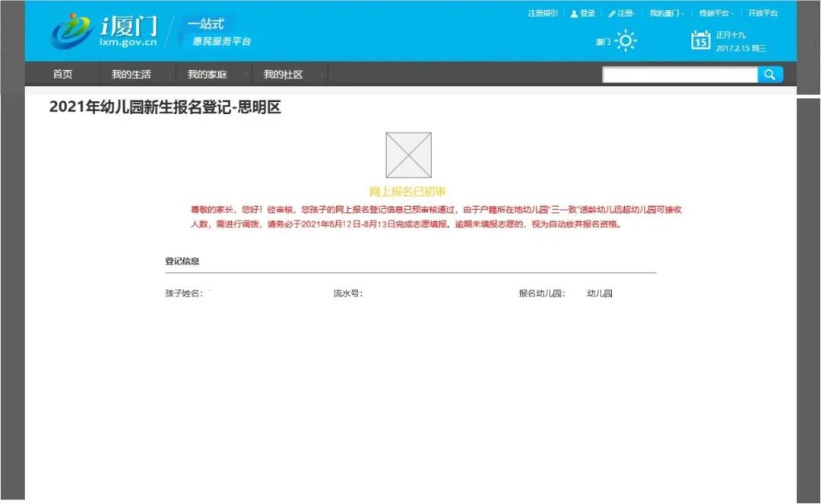The image size is (821, 504).
Task: Open the 我的厦门 dropdown
Action: click(x=666, y=14)
